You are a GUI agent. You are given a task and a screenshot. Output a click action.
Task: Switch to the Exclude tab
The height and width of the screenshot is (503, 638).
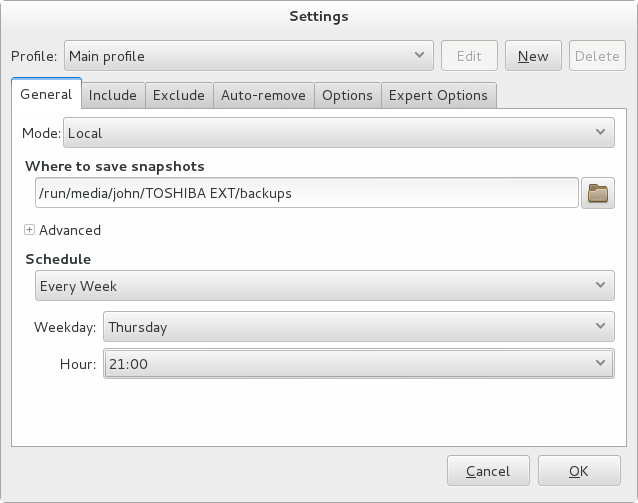[x=179, y=96]
